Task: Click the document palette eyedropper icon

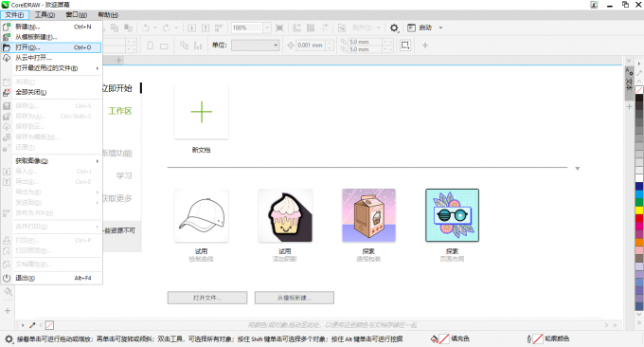Action: point(32,325)
